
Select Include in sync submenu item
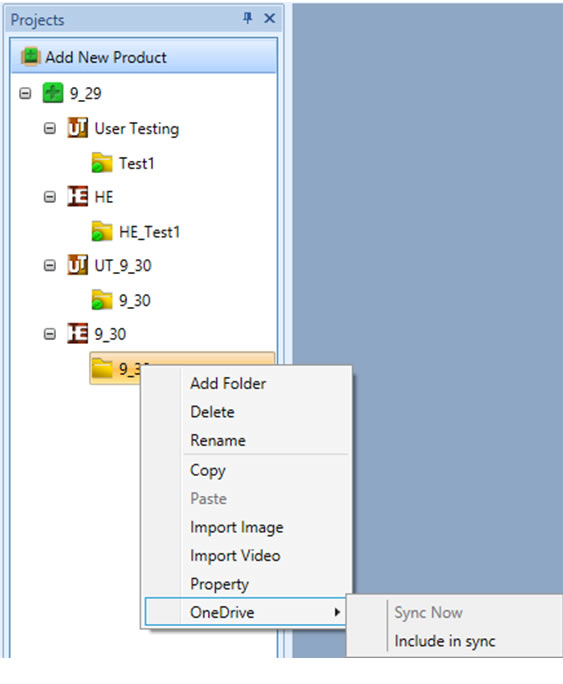(x=445, y=641)
